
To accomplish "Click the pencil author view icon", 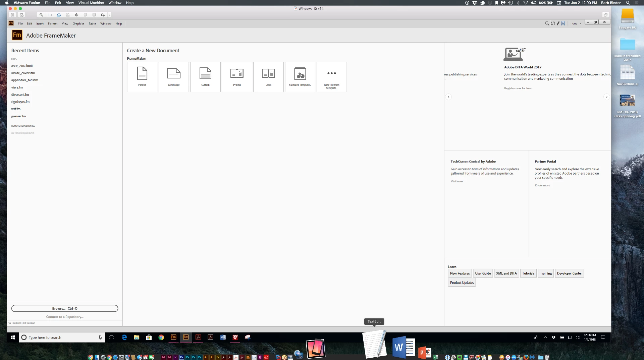I will [558, 23].
